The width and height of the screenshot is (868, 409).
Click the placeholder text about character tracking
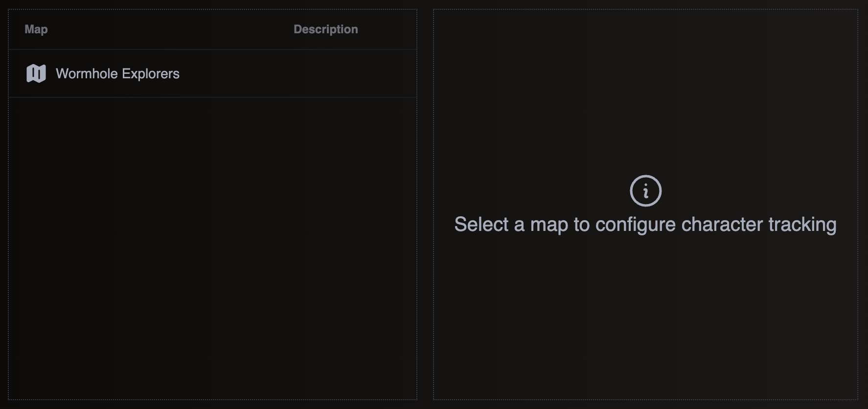(x=645, y=224)
